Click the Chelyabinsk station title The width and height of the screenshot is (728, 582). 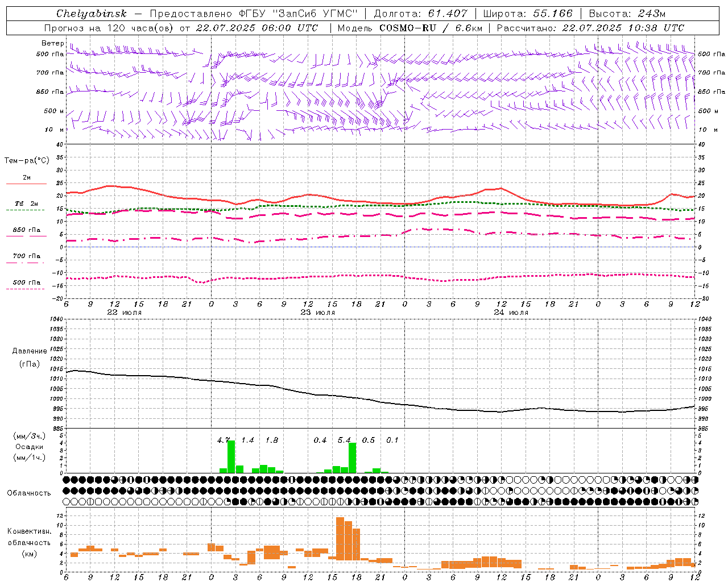click(92, 13)
